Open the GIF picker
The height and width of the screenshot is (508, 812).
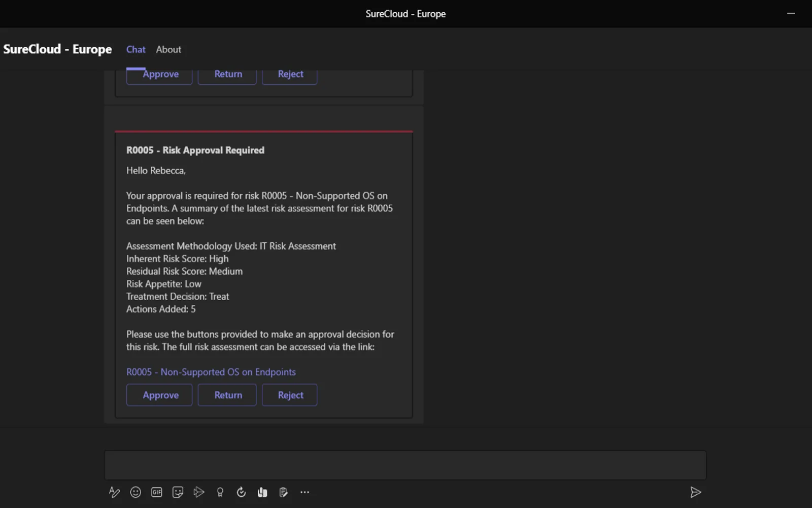pos(157,492)
